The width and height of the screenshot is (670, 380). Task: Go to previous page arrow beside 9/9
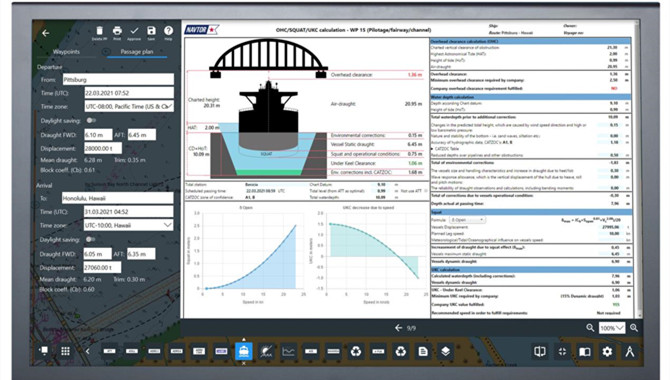point(398,328)
